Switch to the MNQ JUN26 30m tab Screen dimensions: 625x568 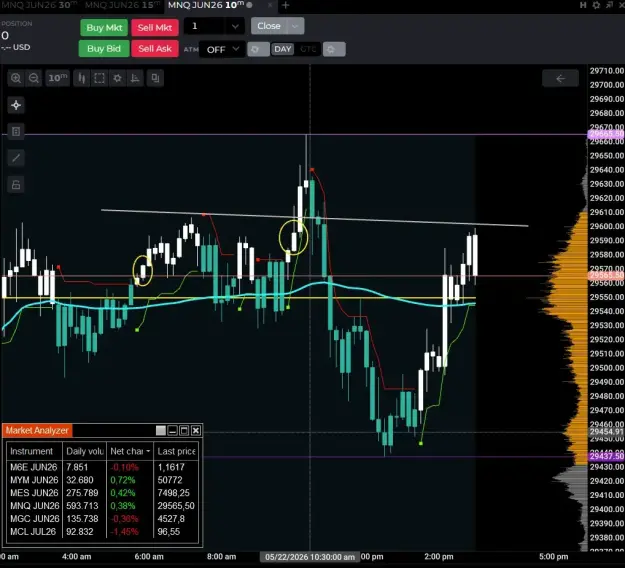(39, 5)
